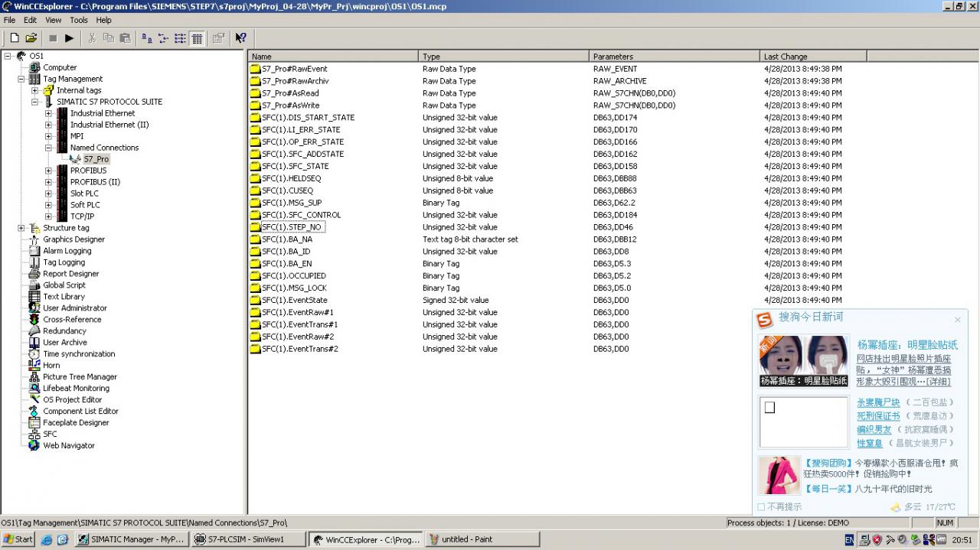Switch to details view
The image size is (980, 550).
point(197,38)
